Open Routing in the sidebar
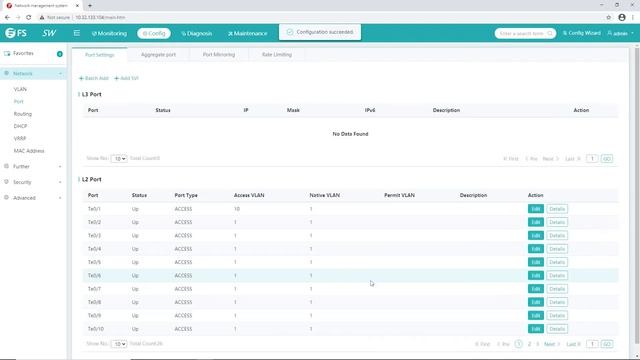 [x=22, y=114]
